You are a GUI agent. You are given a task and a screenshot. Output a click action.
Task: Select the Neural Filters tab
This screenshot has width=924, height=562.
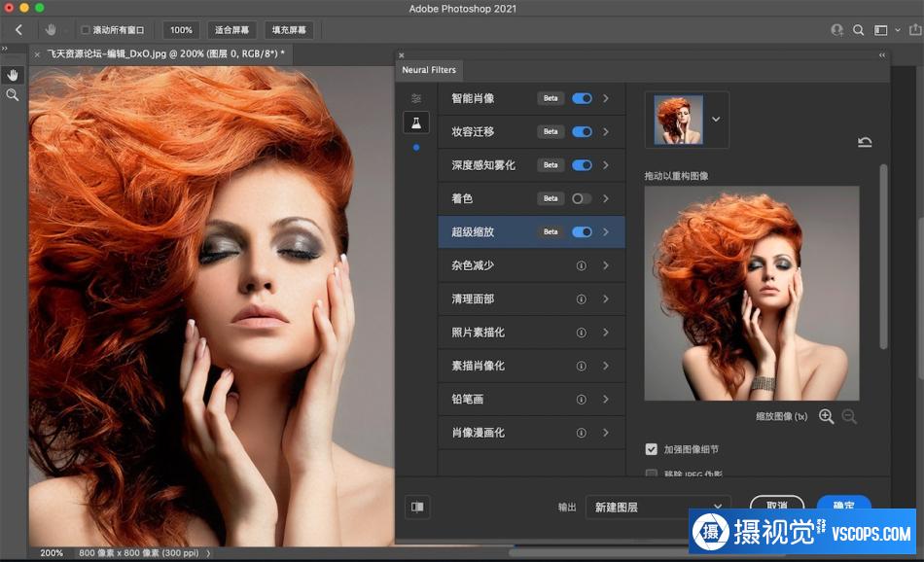pyautogui.click(x=429, y=69)
